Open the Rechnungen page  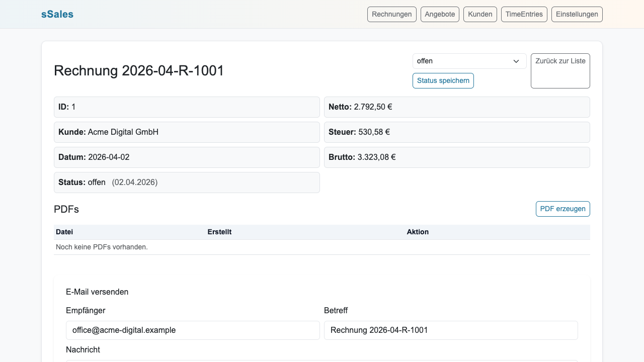coord(392,14)
